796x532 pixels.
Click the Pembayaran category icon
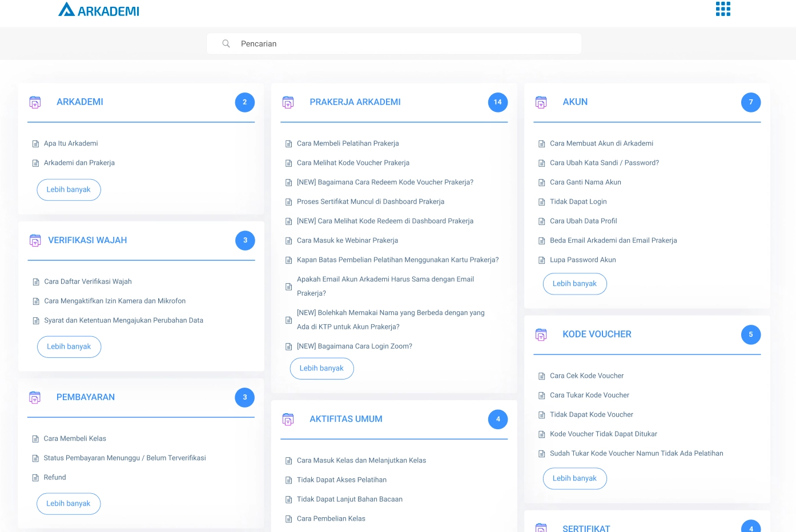(35, 397)
